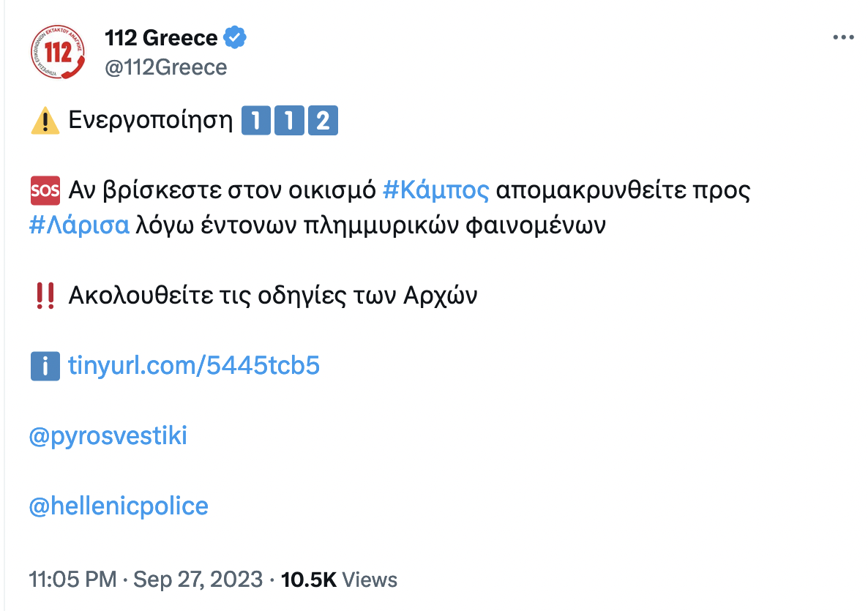Click the Sep 27, 2023 date
The width and height of the screenshot is (868, 611).
(x=196, y=580)
